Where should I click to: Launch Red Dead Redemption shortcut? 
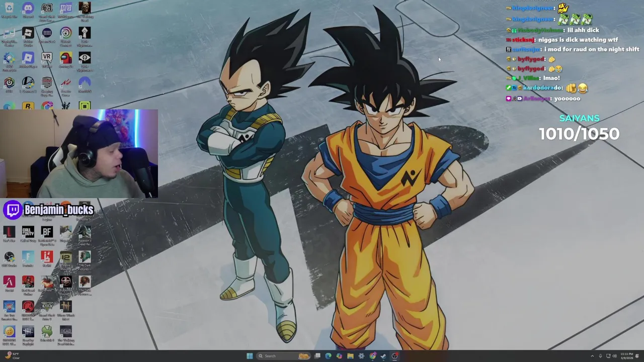tap(28, 285)
